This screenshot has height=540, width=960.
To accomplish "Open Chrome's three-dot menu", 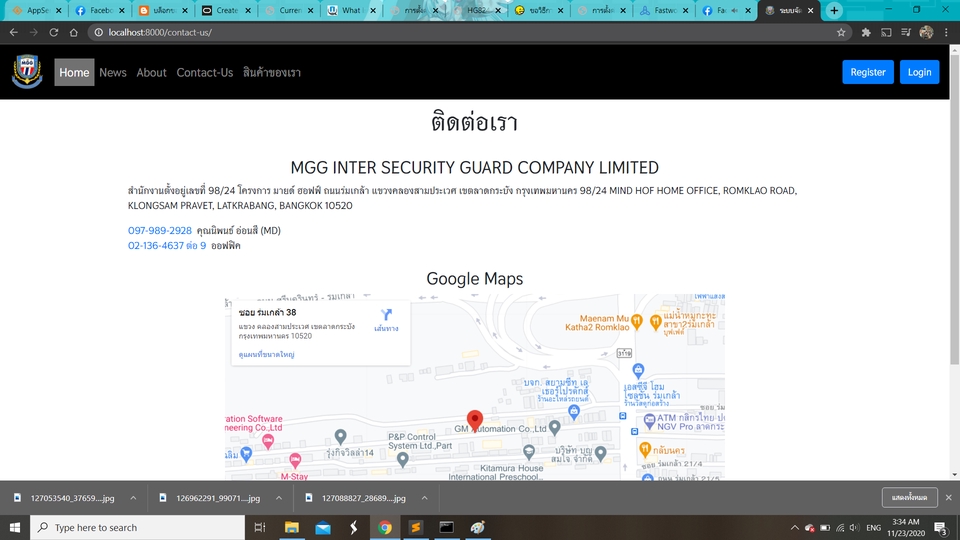I will click(x=947, y=32).
